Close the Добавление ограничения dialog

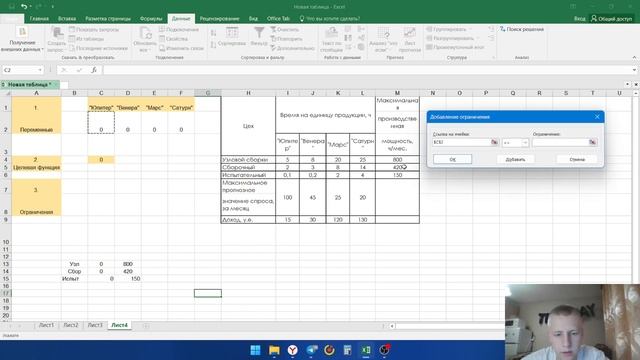[597, 117]
